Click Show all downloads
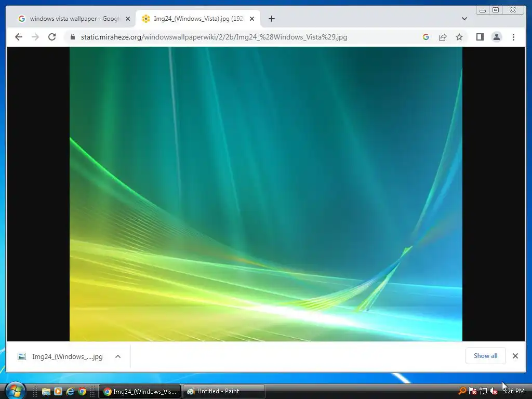The image size is (532, 399). [x=486, y=356]
